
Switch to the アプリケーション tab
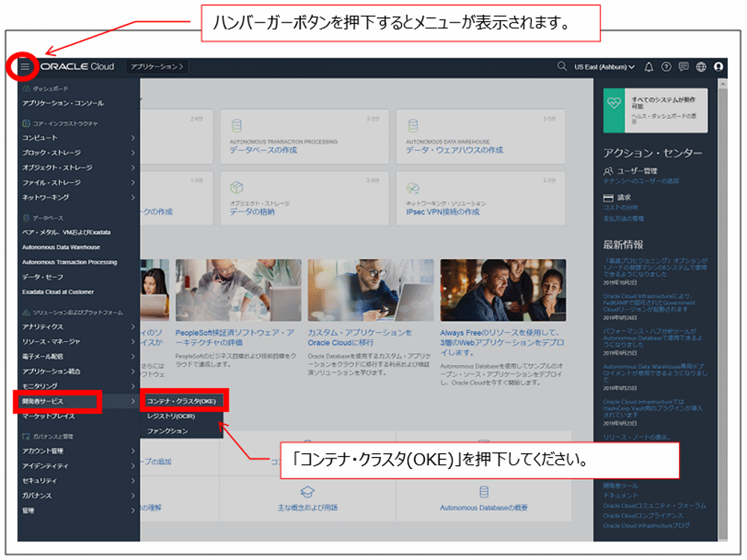coord(158,66)
